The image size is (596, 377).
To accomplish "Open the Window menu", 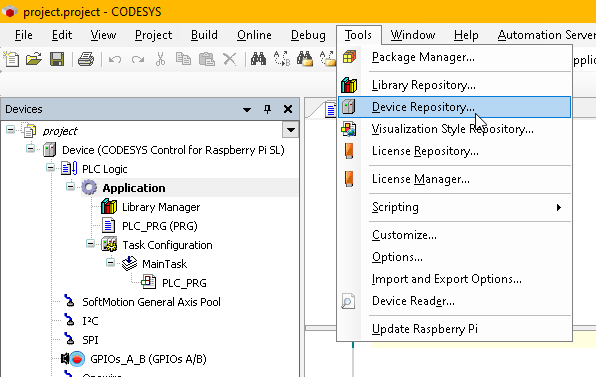I will pyautogui.click(x=413, y=35).
